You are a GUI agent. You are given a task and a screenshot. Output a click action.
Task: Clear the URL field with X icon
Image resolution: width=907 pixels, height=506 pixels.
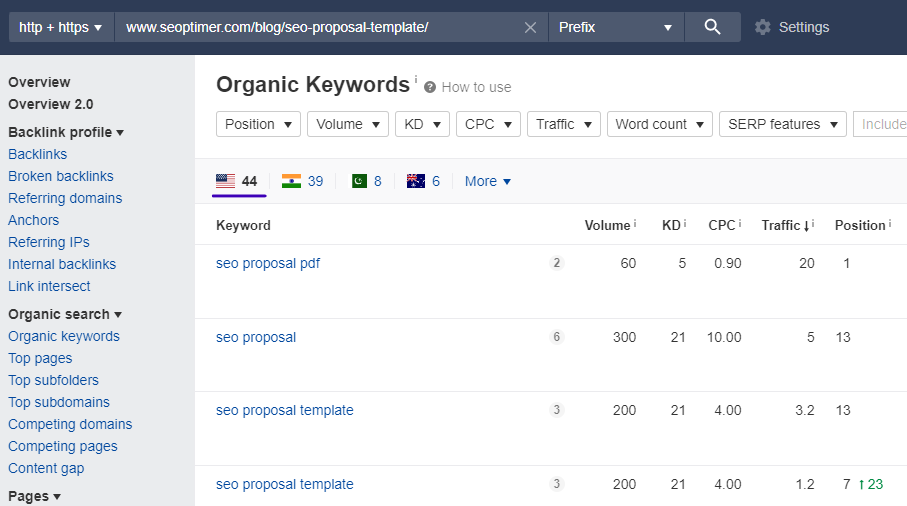pyautogui.click(x=530, y=27)
